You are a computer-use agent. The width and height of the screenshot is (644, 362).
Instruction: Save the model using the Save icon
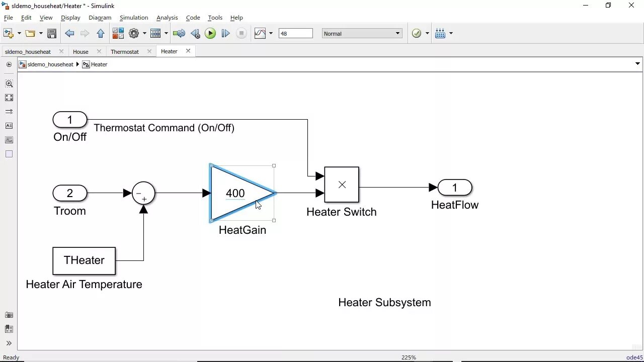(52, 33)
